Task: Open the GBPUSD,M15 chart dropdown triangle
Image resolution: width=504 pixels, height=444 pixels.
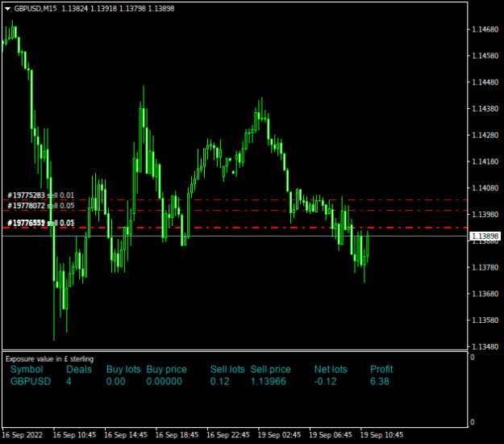Action: click(x=8, y=9)
